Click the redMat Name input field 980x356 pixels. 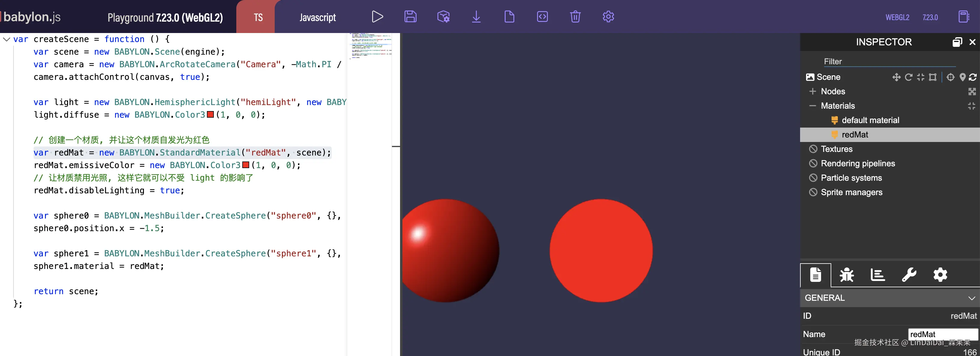(942, 334)
